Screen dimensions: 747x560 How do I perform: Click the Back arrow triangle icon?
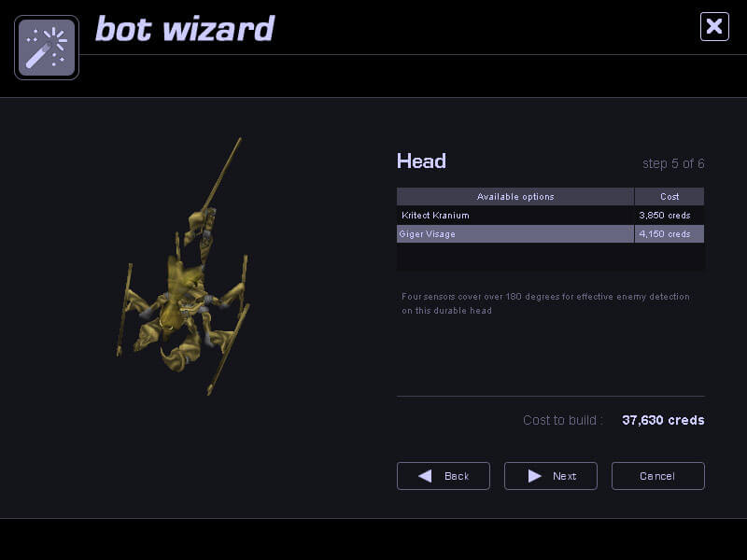click(425, 476)
